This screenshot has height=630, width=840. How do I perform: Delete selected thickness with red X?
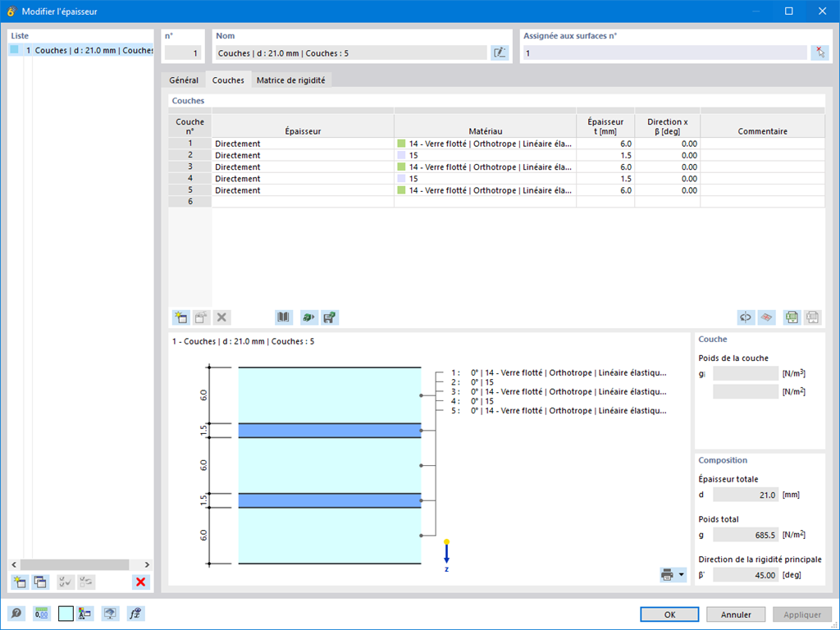click(140, 582)
